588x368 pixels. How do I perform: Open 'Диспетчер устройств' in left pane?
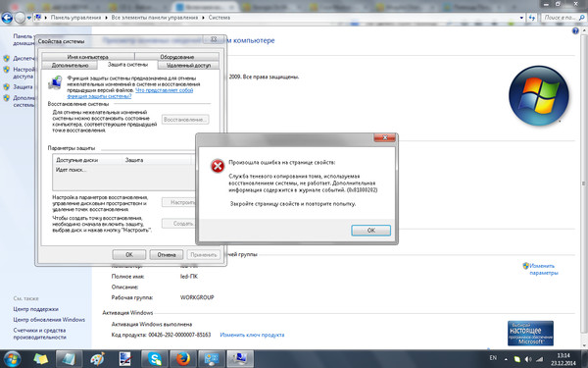(x=24, y=58)
